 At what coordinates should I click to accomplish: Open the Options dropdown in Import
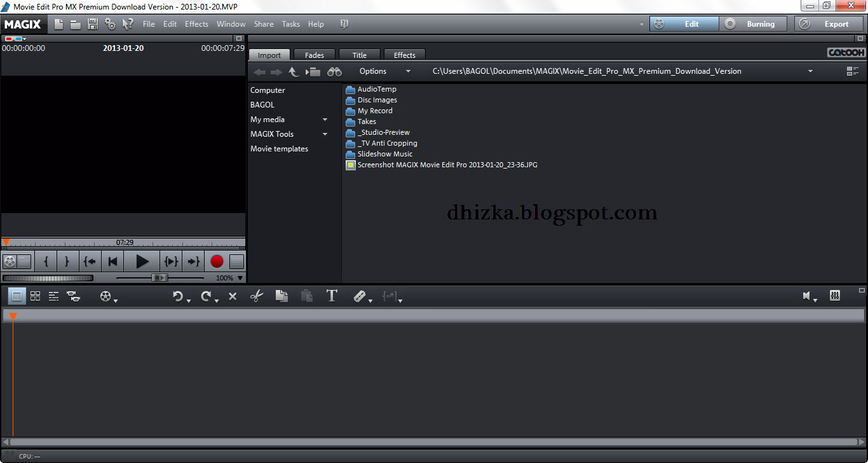coord(385,71)
